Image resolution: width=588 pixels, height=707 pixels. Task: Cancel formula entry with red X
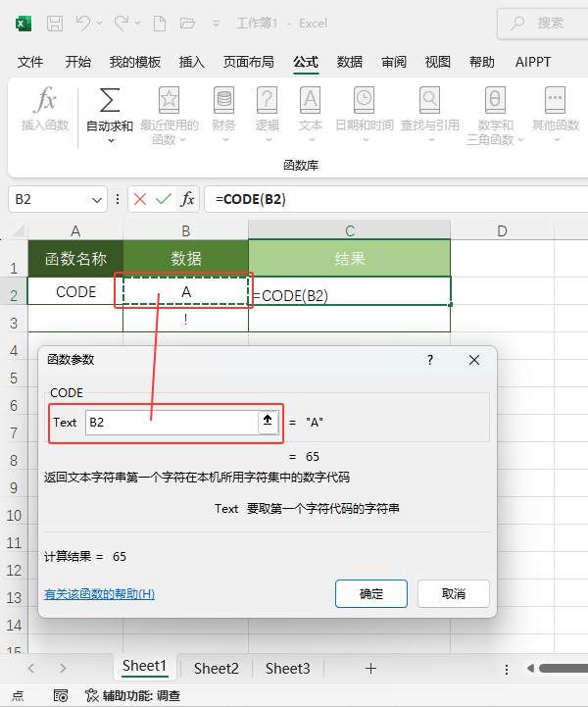point(140,199)
